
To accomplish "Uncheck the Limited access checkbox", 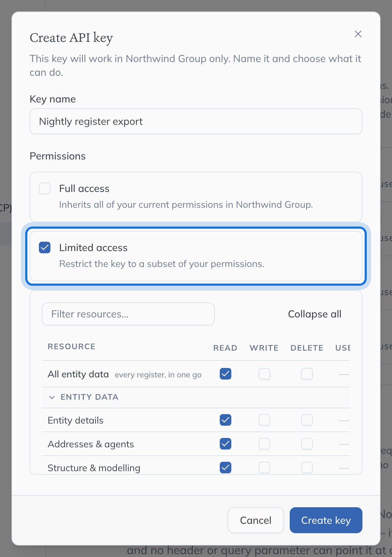I will (45, 247).
